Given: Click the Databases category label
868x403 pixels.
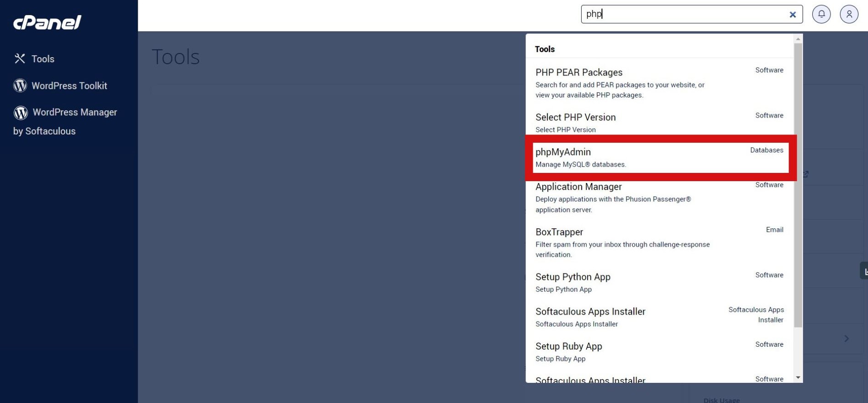Looking at the screenshot, I should (766, 150).
